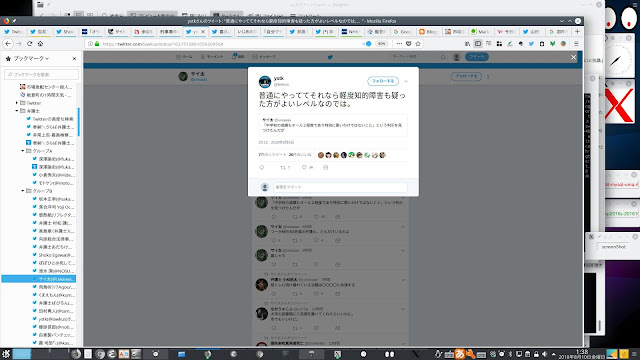Open the yctk bookmark in sidebar
This screenshot has width=640, height=360.
coord(53,319)
